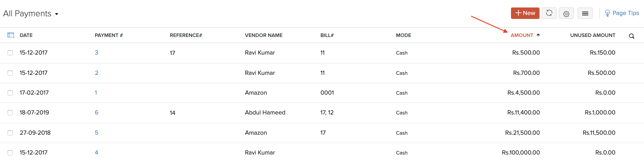644x162 pixels.
Task: Toggle the Amount sort arrow
Action: pos(538,35)
